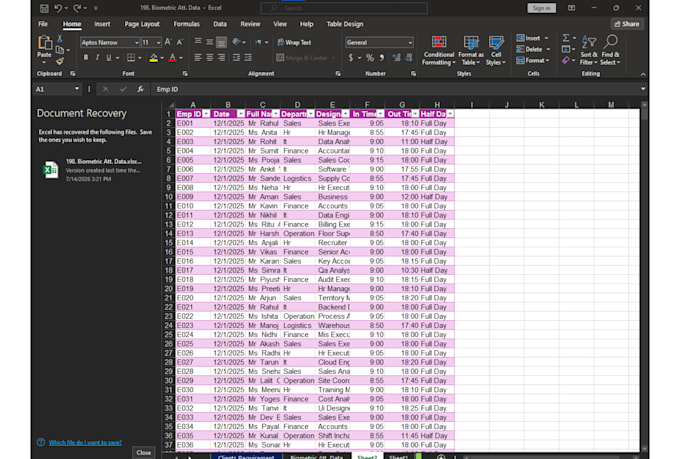Increase decimal places
The width and height of the screenshot is (680, 459).
point(396,57)
